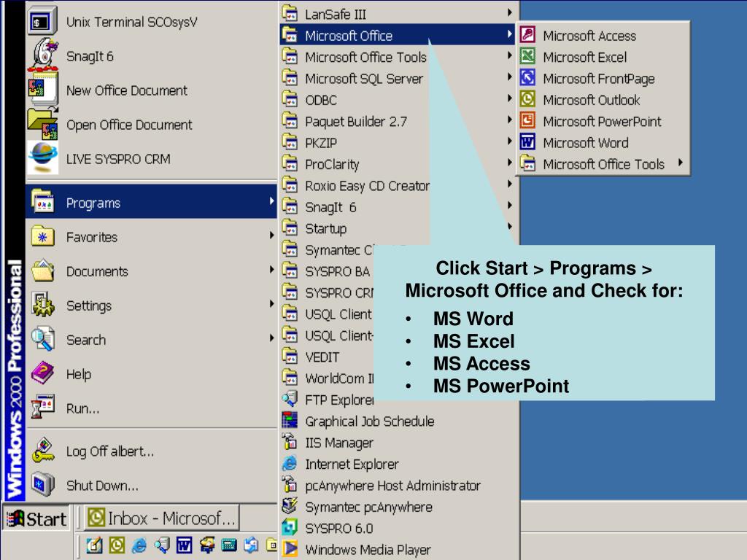Screen dimensions: 747x560
Task: Click the Shut Down icon
Action: [x=43, y=484]
